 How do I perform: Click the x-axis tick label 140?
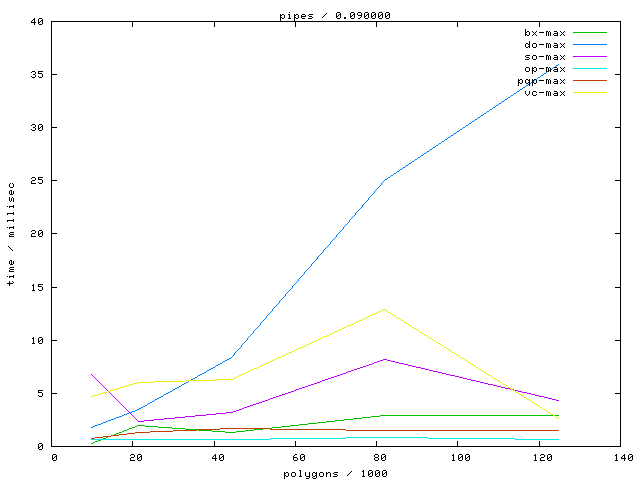tap(622, 457)
